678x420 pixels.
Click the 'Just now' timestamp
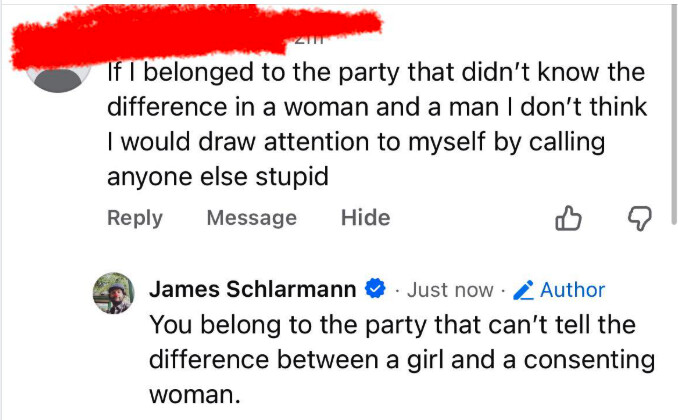[450, 290]
